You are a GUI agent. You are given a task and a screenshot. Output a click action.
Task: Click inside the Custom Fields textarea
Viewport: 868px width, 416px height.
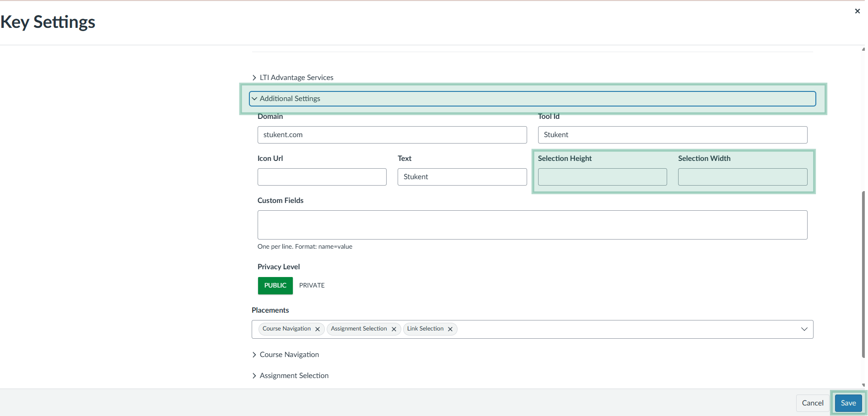[x=532, y=225]
